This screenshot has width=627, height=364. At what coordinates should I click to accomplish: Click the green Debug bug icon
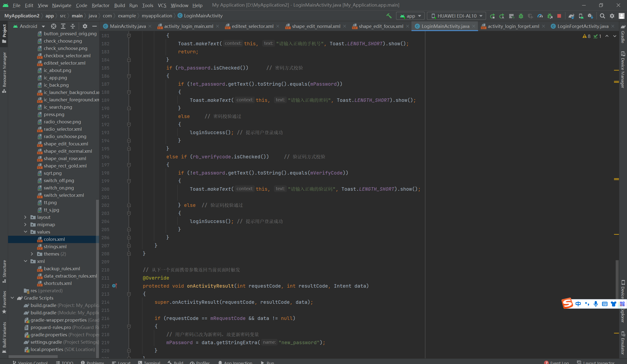521,16
